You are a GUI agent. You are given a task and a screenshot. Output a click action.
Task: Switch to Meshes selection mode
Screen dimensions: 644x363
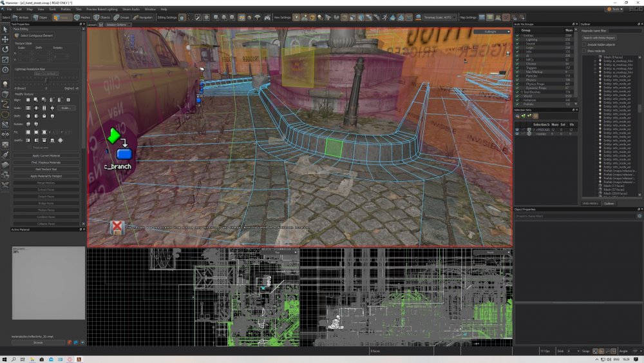coord(82,17)
